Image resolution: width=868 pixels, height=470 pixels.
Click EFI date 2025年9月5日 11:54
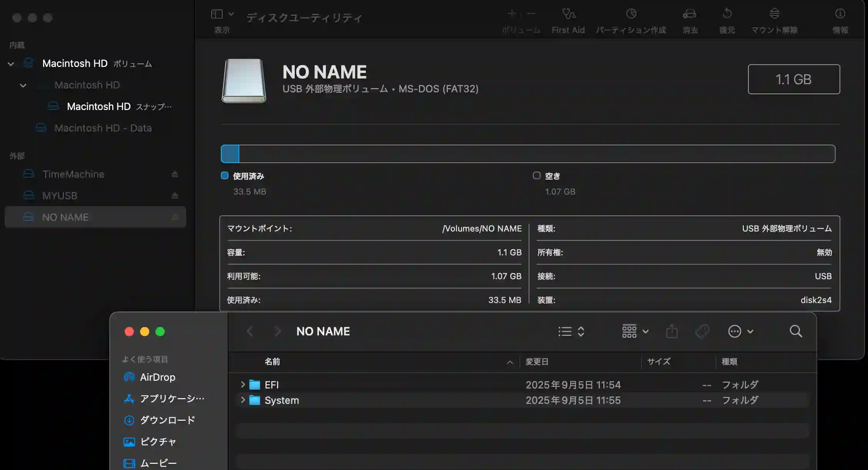(573, 385)
